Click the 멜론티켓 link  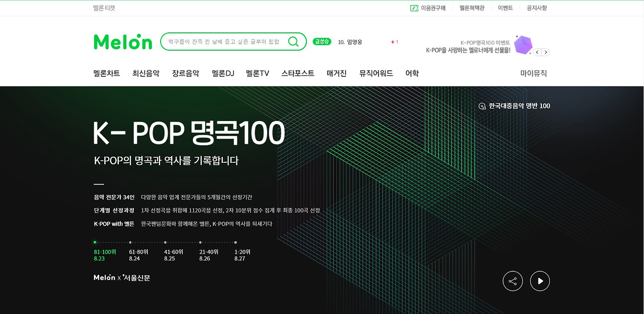point(104,8)
